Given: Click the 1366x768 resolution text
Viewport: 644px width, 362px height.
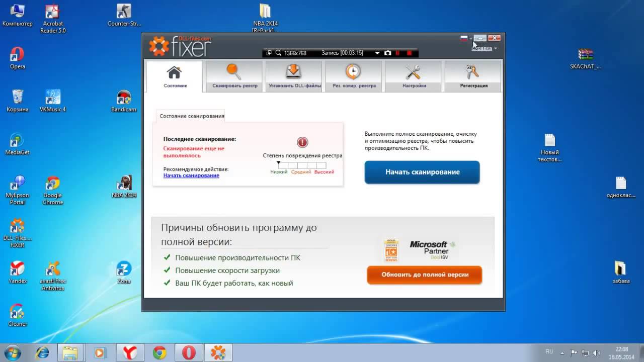Looking at the screenshot, I should (295, 53).
